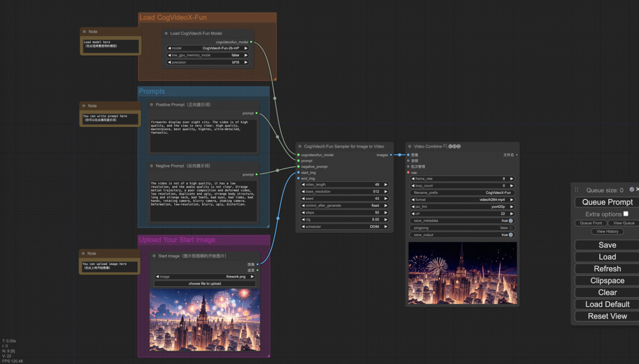Click choose file to upload
Image resolution: width=639 pixels, height=364 pixels.
click(x=204, y=283)
